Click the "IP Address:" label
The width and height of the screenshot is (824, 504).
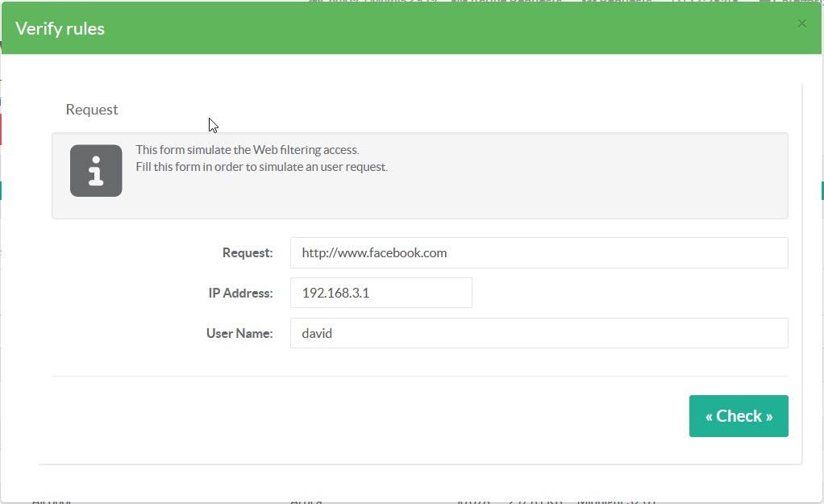coord(240,294)
